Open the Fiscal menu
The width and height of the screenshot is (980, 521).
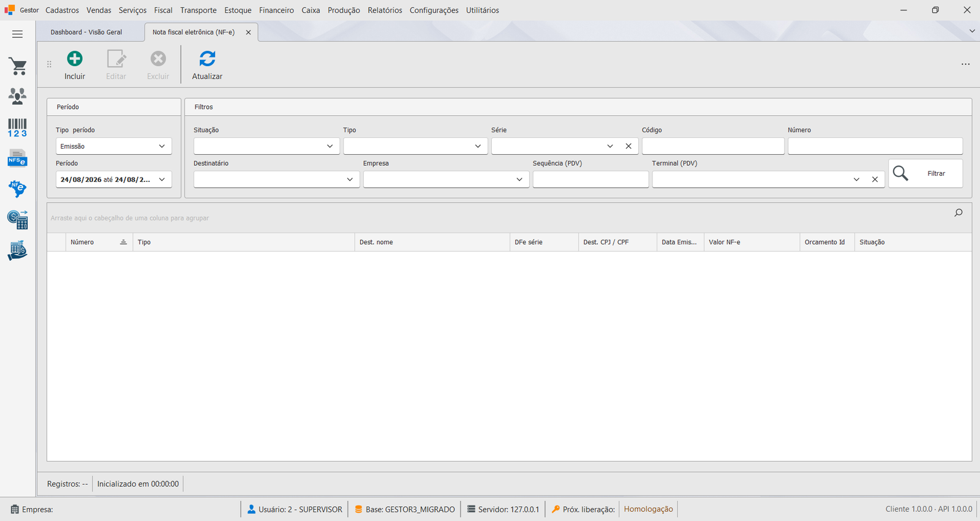[x=163, y=10]
